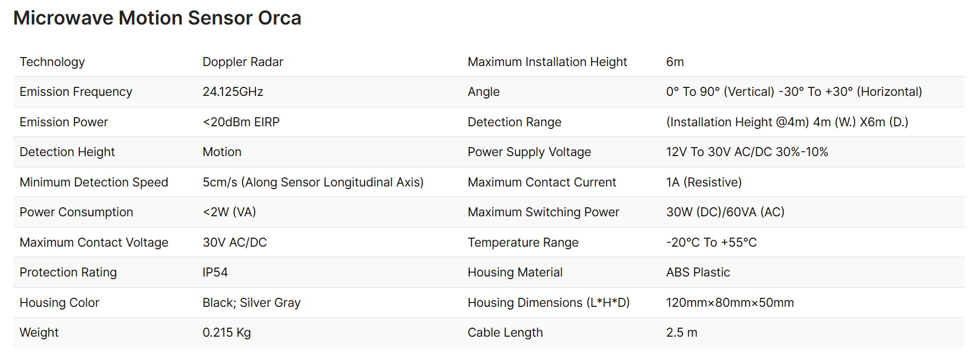Select the '30W (DC)/60VA (AC)' switching power
The width and height of the screenshot is (980, 358).
(x=725, y=212)
